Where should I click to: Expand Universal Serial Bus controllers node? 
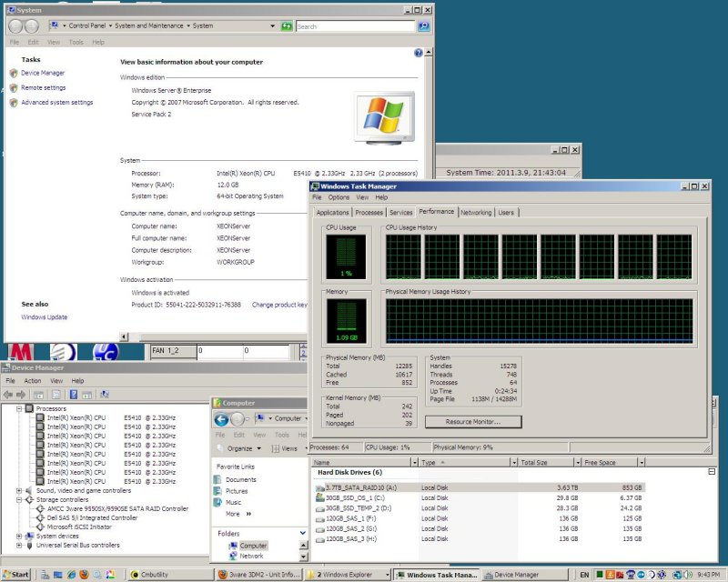point(19,546)
